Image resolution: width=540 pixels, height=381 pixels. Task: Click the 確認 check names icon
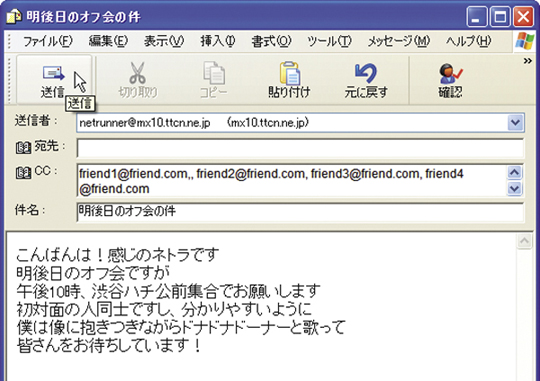[x=450, y=73]
